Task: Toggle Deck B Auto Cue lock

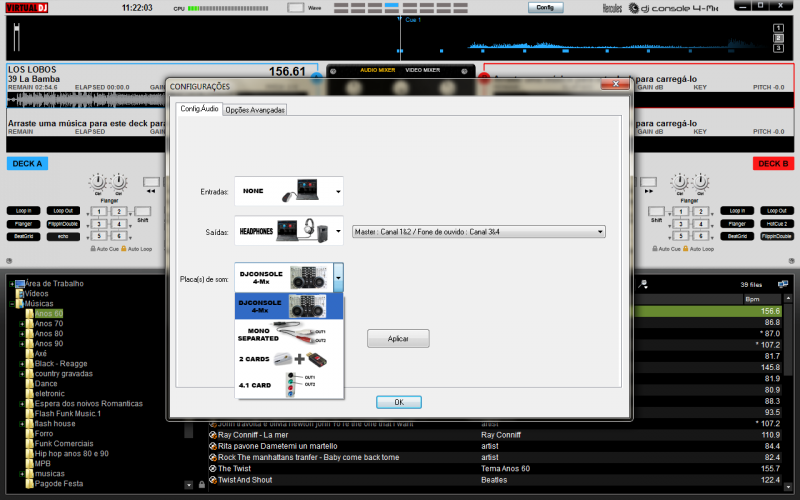Action: pyautogui.click(x=655, y=249)
